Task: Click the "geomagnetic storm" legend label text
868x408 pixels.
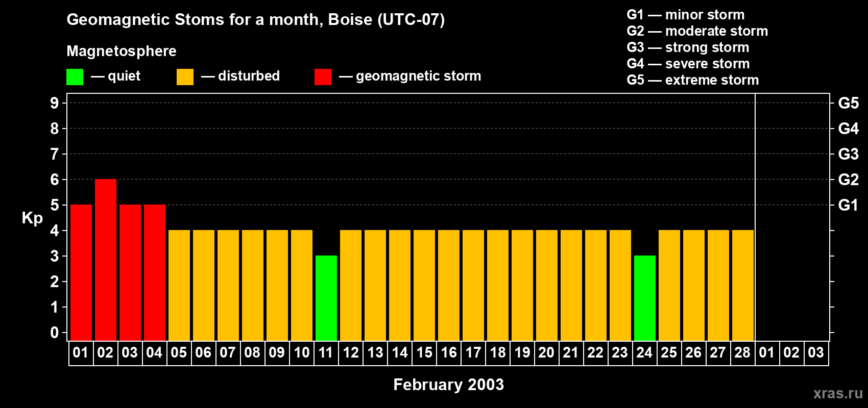Action: click(418, 76)
